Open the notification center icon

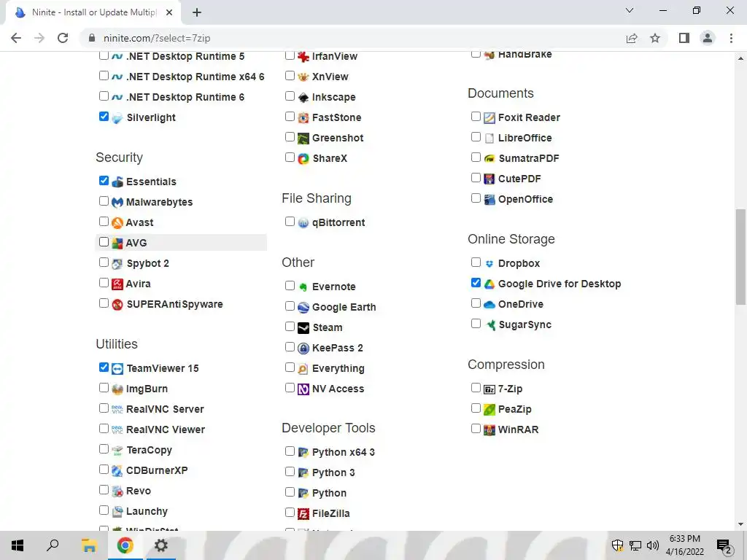pyautogui.click(x=724, y=545)
